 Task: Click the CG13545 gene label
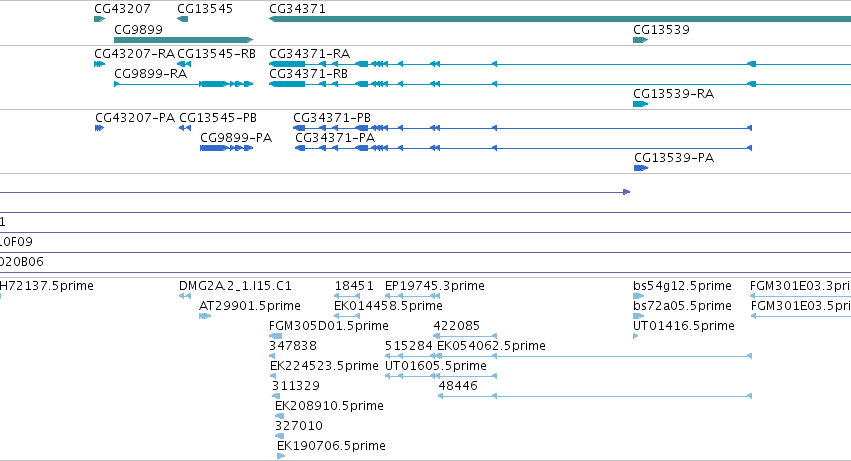[205, 9]
